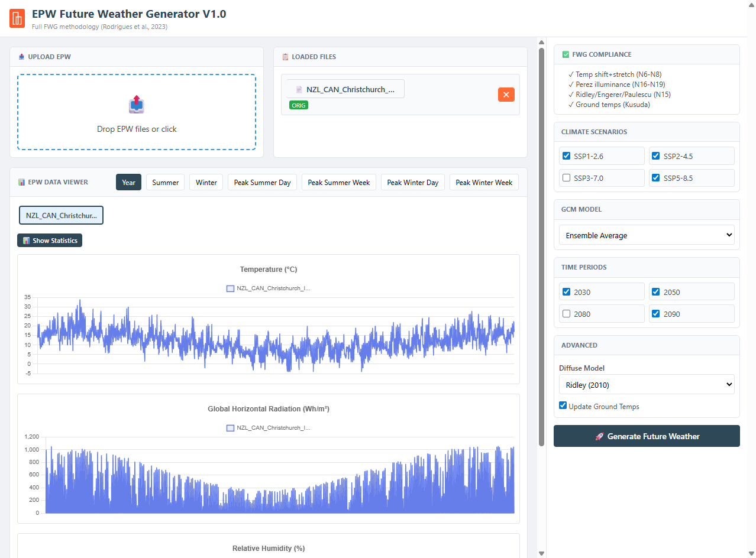
Task: Remove loaded file with orange X button
Action: 506,95
